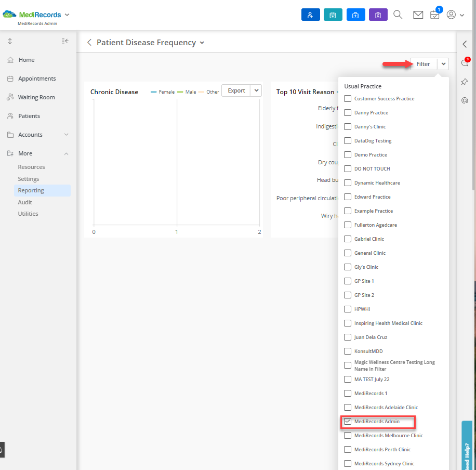Expand the Patient Disease Frequency report dropdown
Viewport: 476px width, 470px height.
point(202,43)
